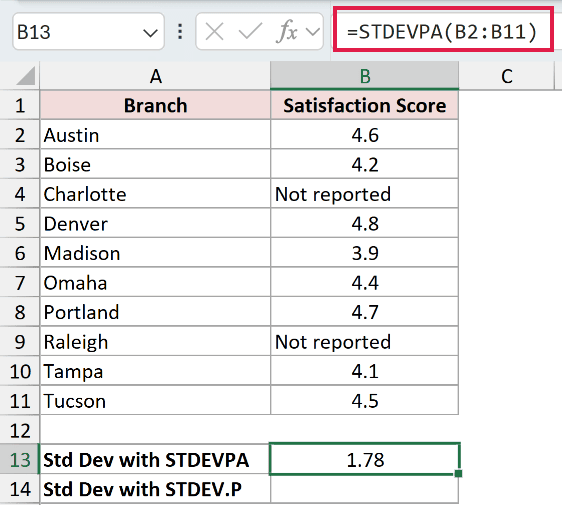The height and width of the screenshot is (505, 562).
Task: Click Austin's score 4.6
Action: point(365,135)
